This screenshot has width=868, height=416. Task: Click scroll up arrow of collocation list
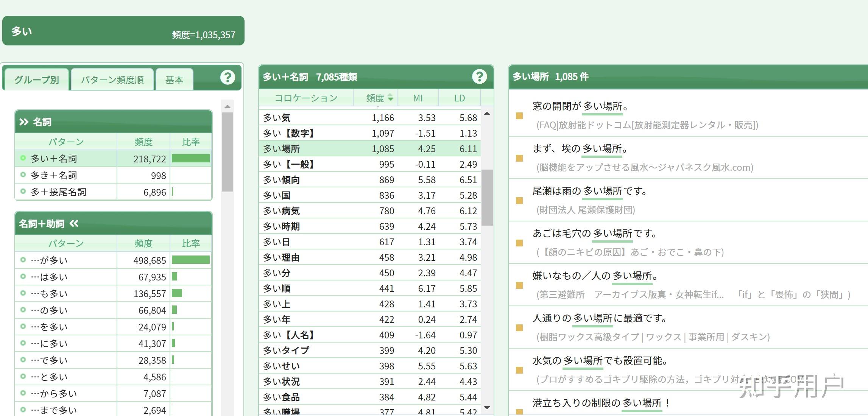click(x=487, y=114)
